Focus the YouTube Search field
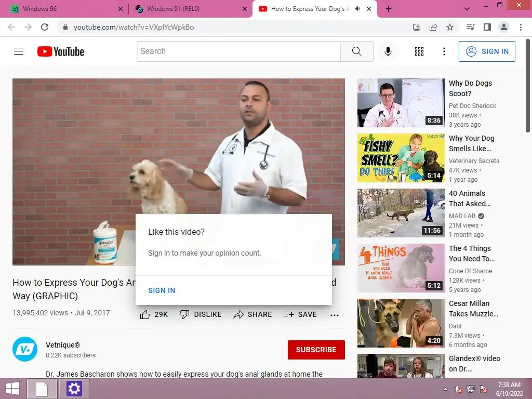532x399 pixels. pyautogui.click(x=239, y=51)
